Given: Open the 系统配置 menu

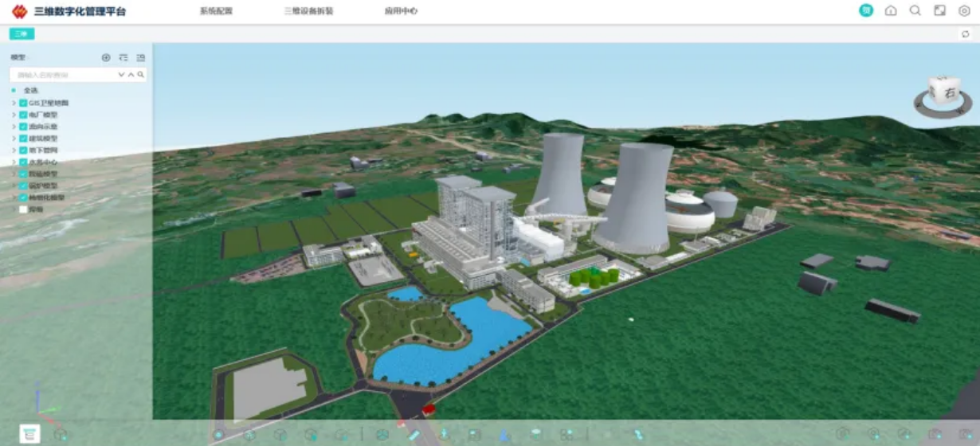Looking at the screenshot, I should [216, 12].
